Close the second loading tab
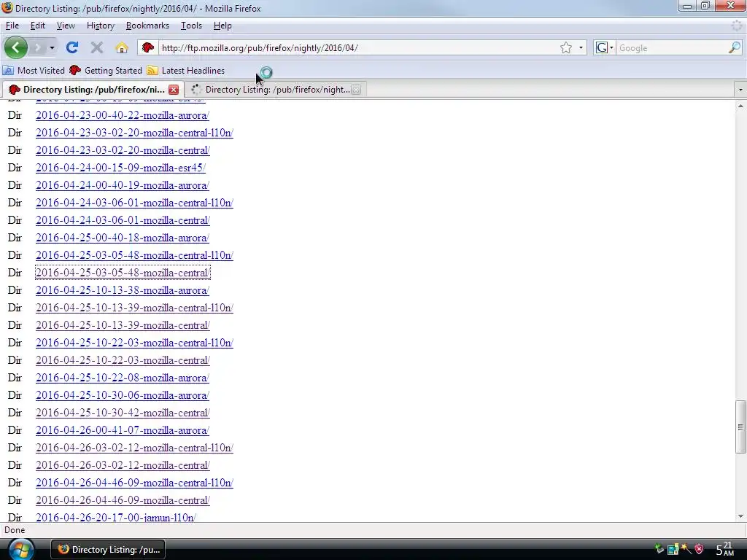Screen dimensions: 747x560 pos(356,90)
